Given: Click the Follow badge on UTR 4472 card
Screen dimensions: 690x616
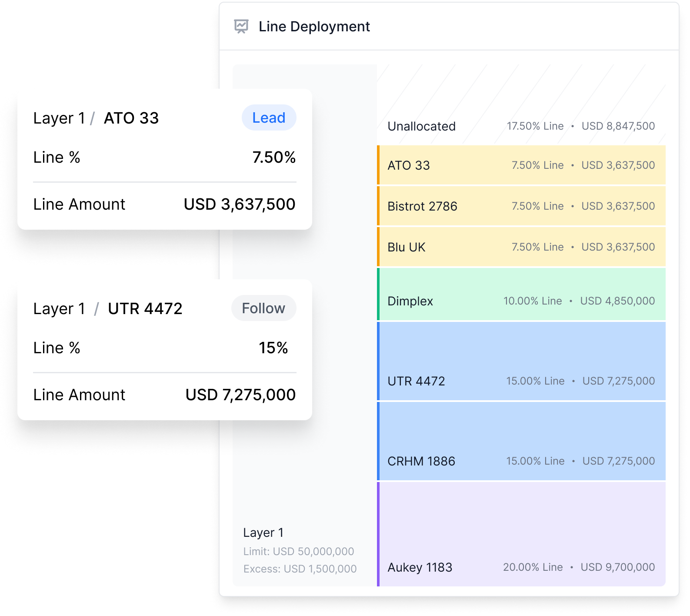Looking at the screenshot, I should click(x=263, y=308).
